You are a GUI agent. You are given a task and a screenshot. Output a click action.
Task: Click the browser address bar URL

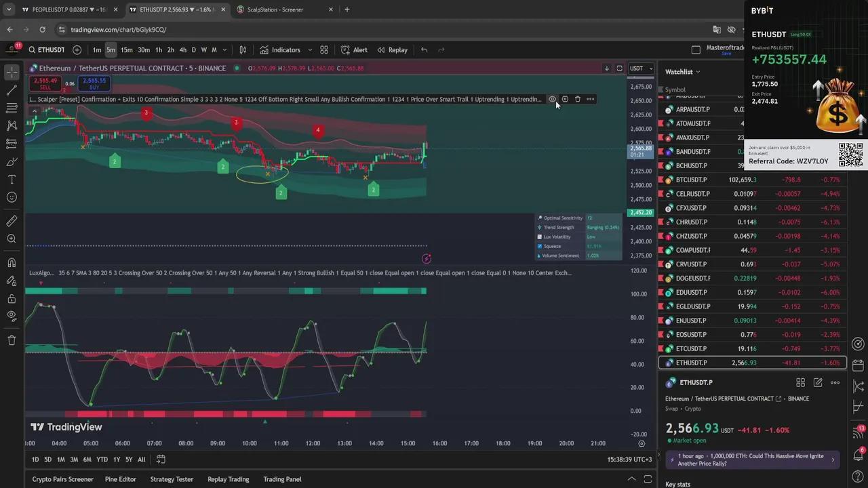click(119, 30)
